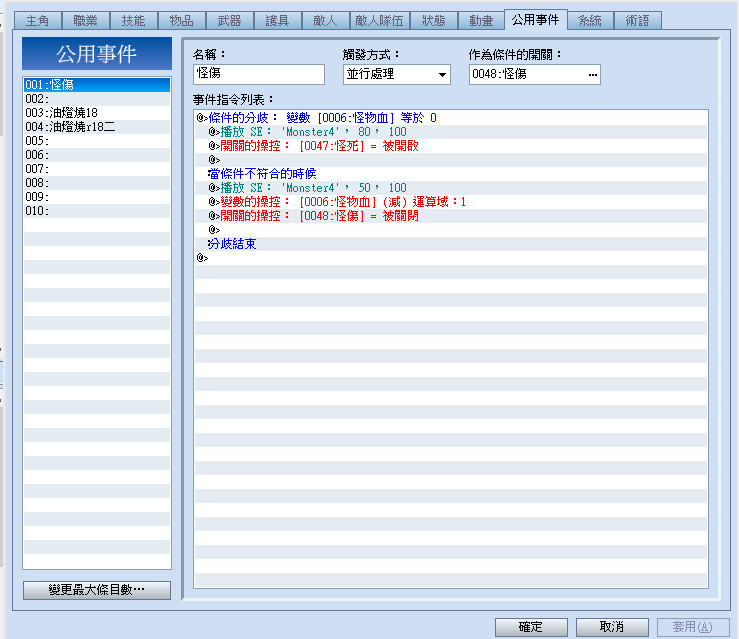Switch to the 主角 tab
This screenshot has height=639, width=739.
coord(38,21)
